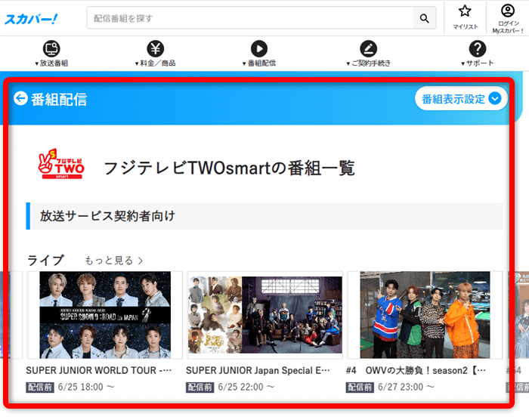Click the ライブ section label
The height and width of the screenshot is (420, 529).
point(45,261)
